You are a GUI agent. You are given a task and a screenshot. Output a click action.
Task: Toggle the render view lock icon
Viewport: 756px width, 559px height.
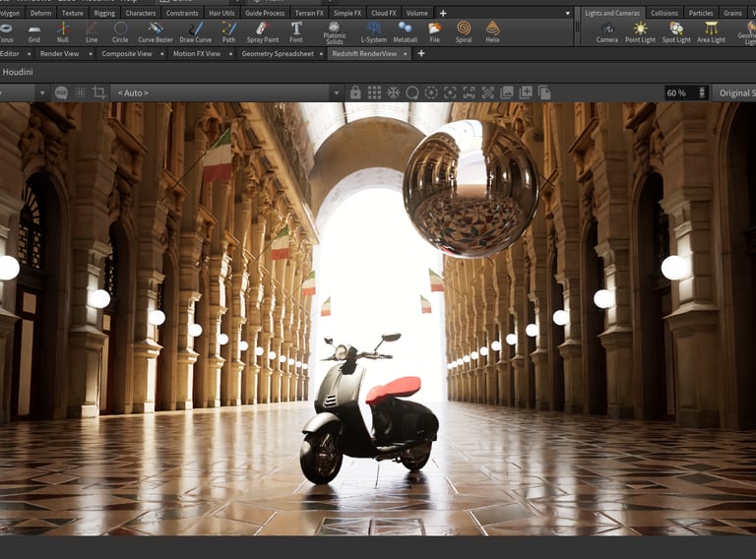[x=355, y=93]
